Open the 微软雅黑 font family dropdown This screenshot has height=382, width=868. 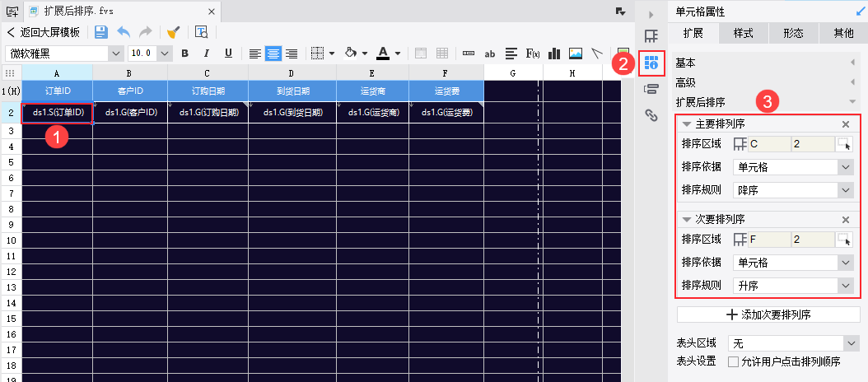(64, 54)
